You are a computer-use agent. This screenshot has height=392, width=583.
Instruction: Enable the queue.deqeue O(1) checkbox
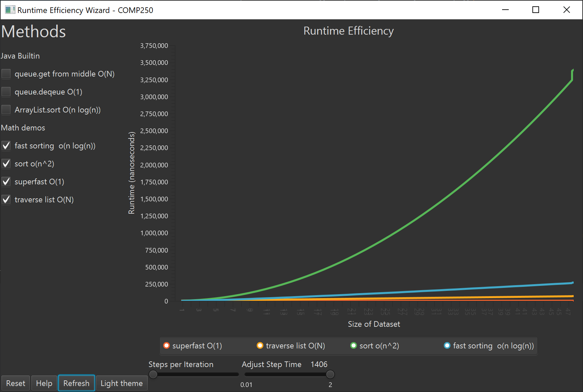click(6, 92)
